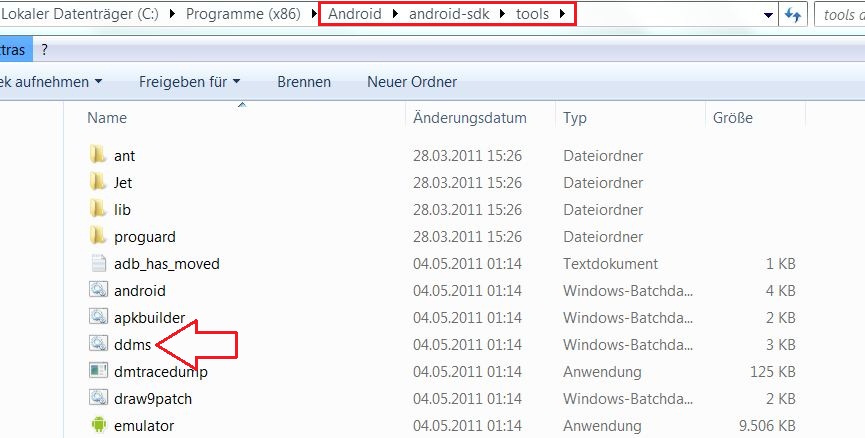The height and width of the screenshot is (438, 865).
Task: Go to Programme (x86) in breadcrumb
Action: (243, 14)
